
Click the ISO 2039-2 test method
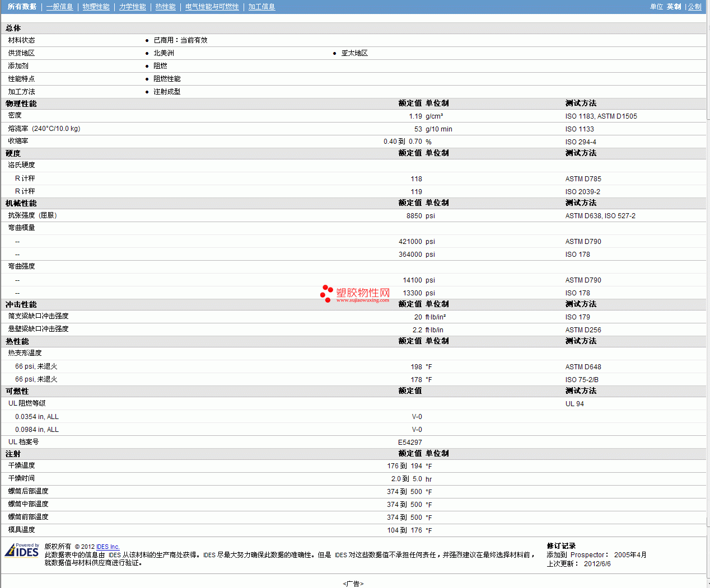coord(582,192)
